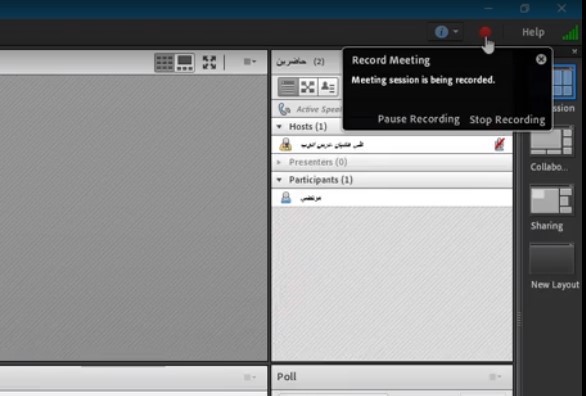Click the red recording indicator icon
This screenshot has height=396, width=586.
click(x=485, y=33)
